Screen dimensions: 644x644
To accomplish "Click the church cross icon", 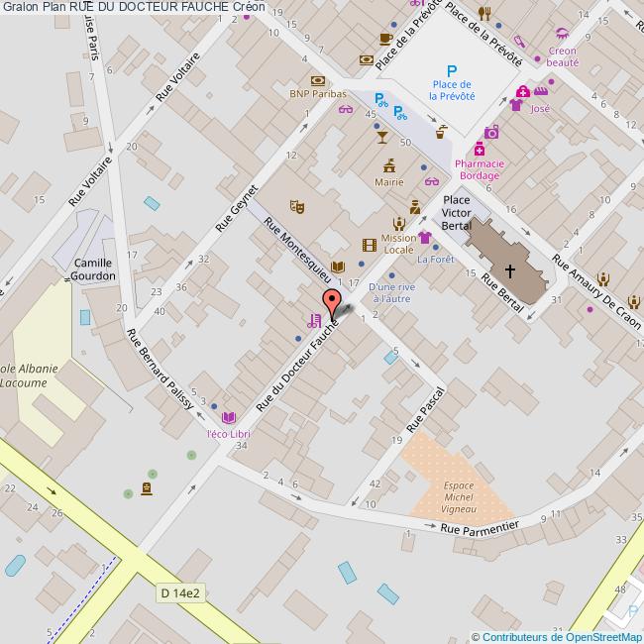I will tap(510, 269).
